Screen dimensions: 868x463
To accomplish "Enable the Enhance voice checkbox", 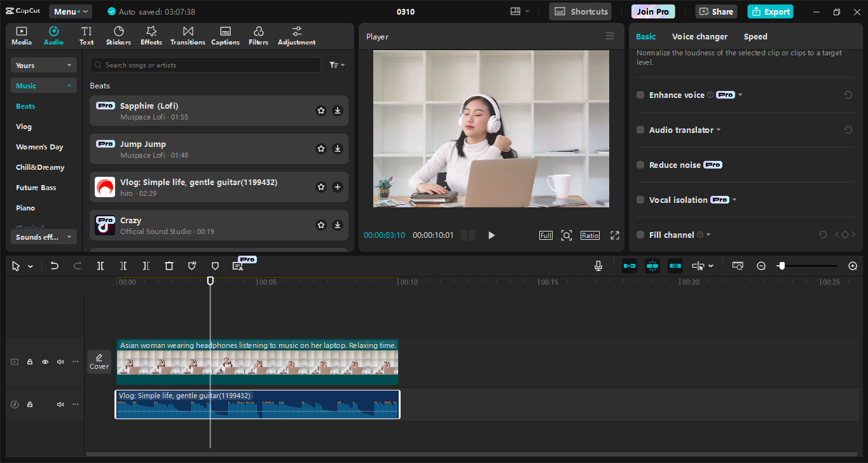I will (640, 95).
